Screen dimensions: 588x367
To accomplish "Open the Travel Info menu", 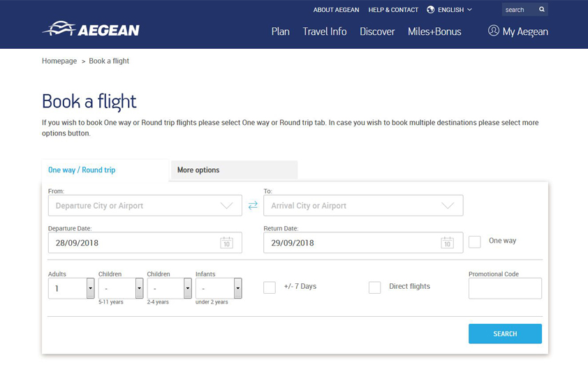I will coord(324,31).
